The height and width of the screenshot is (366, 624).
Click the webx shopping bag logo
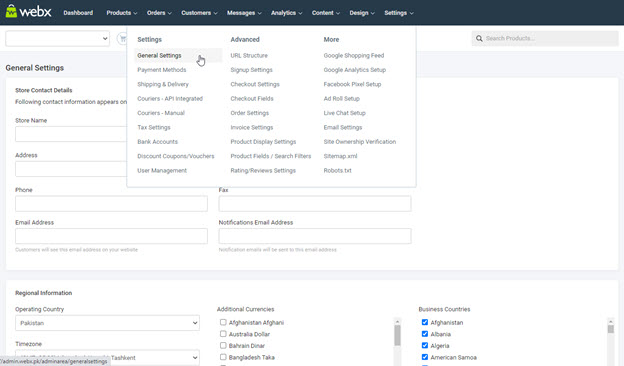[11, 11]
